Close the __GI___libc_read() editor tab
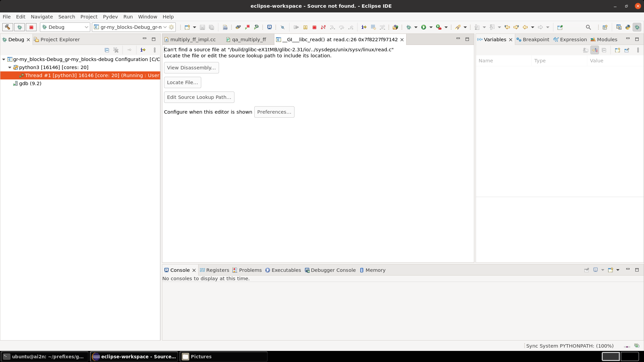Screen dimensions: 644x362 (x=402, y=40)
